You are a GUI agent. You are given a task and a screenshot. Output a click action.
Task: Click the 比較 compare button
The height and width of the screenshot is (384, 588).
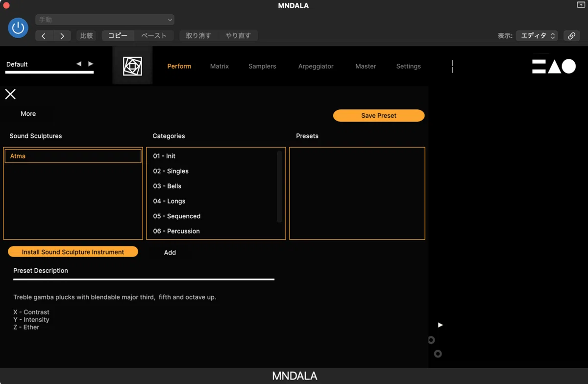pyautogui.click(x=86, y=36)
